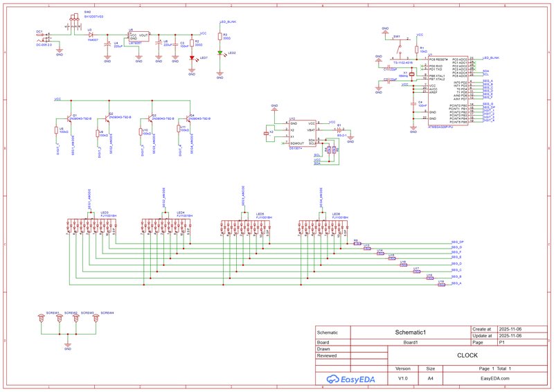Select the LM7805 regulator U5 block
The height and width of the screenshot is (392, 554).
coord(139,37)
